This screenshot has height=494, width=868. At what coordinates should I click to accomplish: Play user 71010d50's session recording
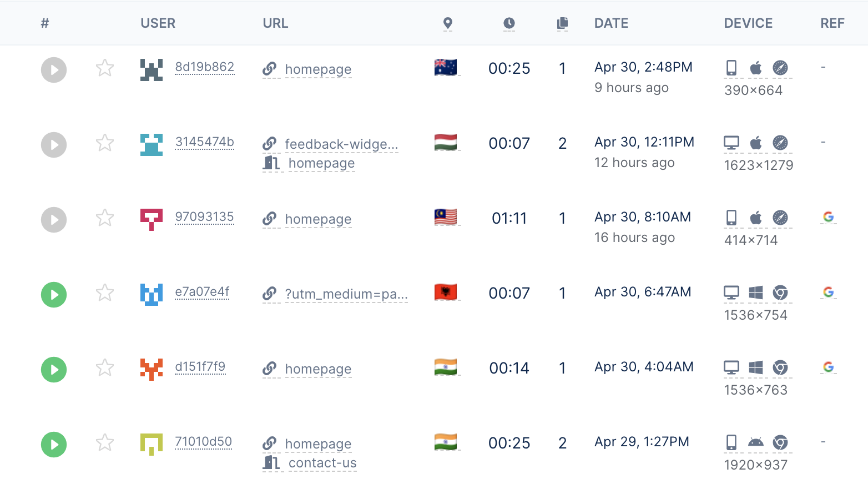tap(53, 445)
